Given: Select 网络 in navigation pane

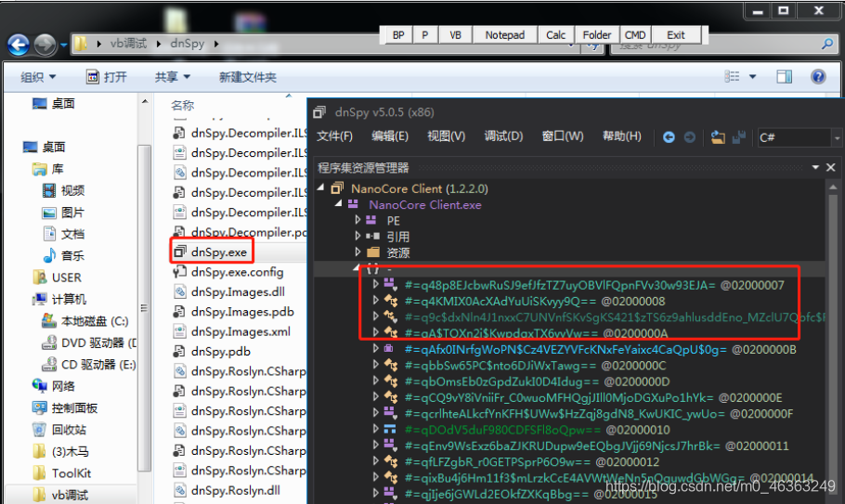Looking at the screenshot, I should (x=53, y=386).
